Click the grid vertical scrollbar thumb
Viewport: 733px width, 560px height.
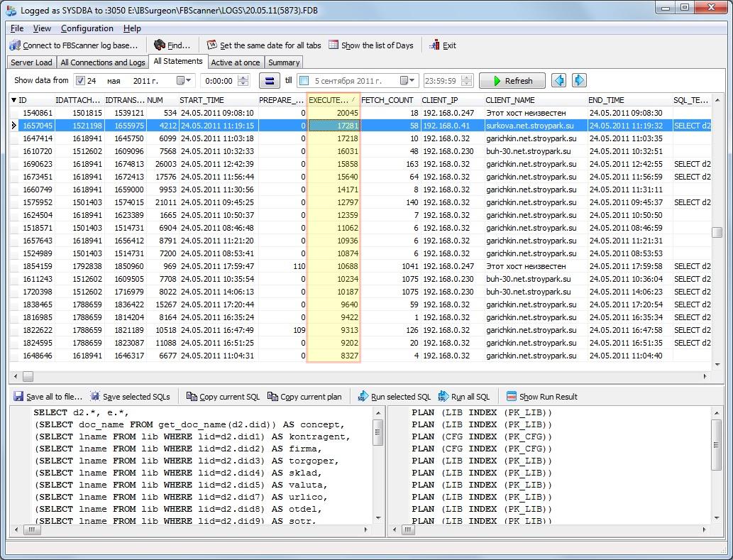(x=717, y=232)
